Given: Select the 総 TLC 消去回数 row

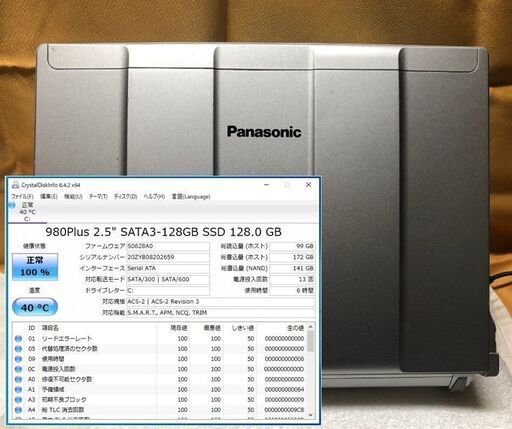Looking at the screenshot, I should (x=159, y=410).
